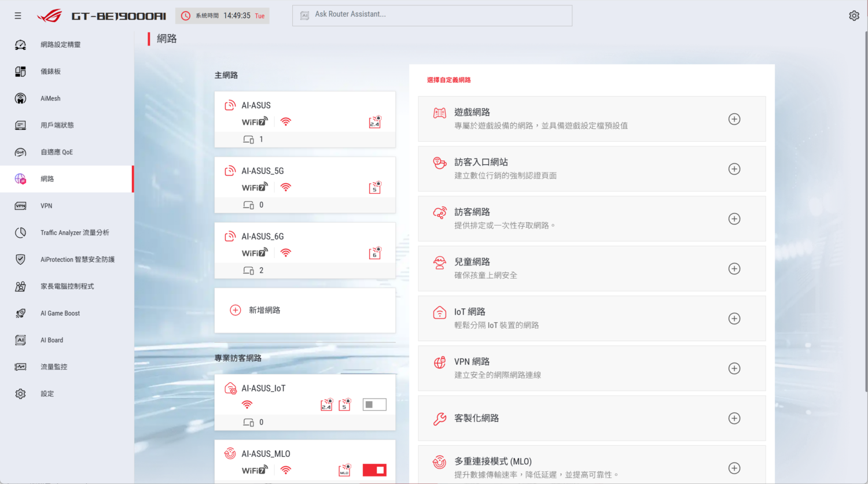Click the page vertical scrollbar
868x484 pixels.
tap(866, 211)
